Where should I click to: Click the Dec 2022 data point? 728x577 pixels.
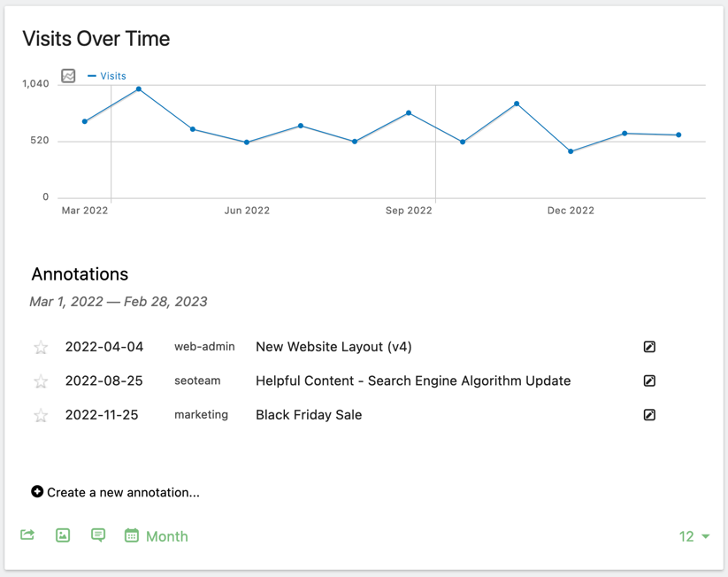[x=571, y=151]
